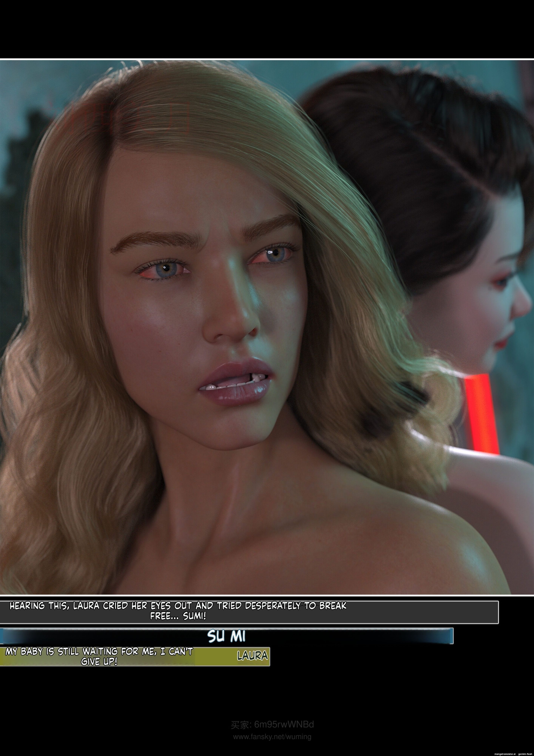Click the SU MI name label

tap(226, 636)
